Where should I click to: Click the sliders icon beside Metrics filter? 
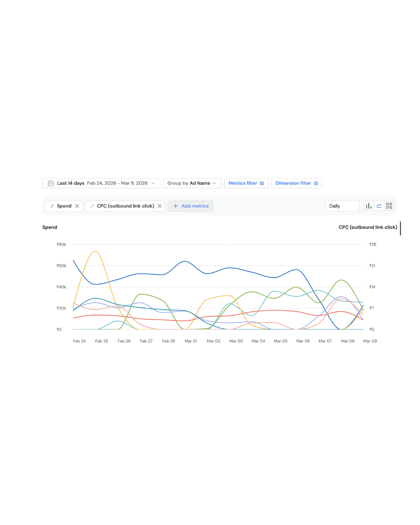262,183
